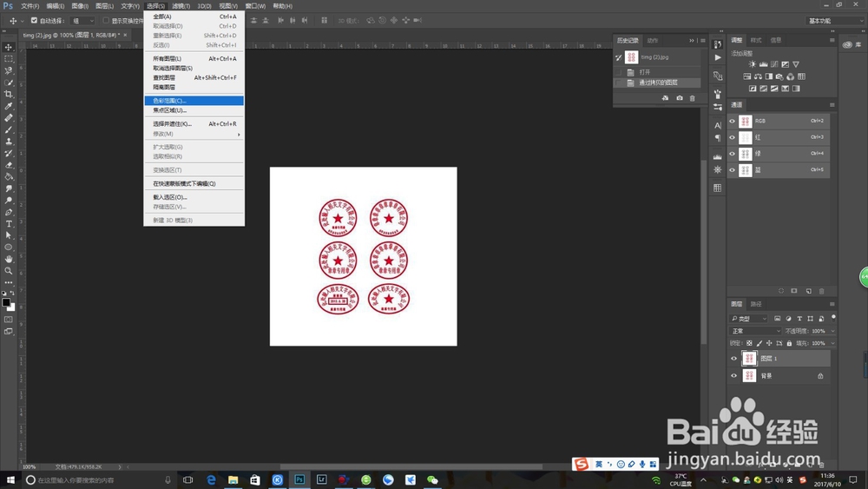Select the Zoom tool in the toolbox

tap(9, 271)
